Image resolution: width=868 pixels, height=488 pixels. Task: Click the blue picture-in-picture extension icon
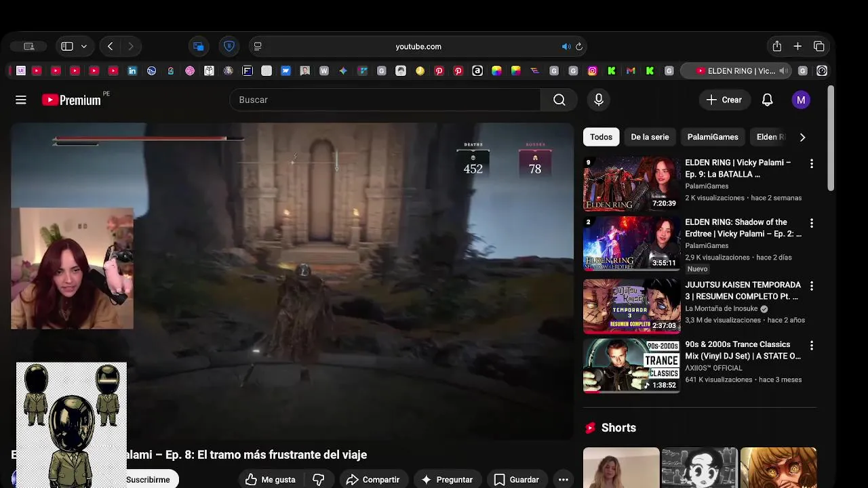tap(198, 46)
